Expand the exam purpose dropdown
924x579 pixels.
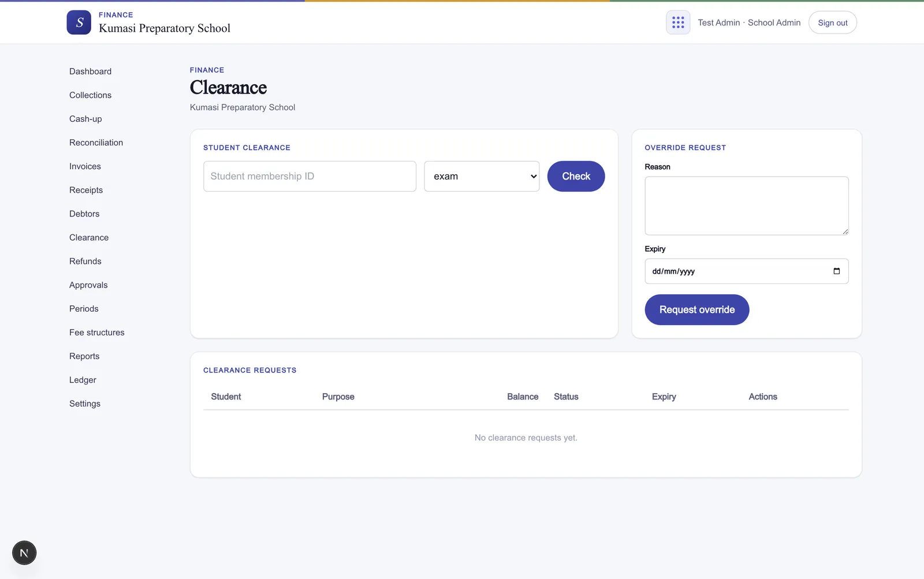pos(482,176)
